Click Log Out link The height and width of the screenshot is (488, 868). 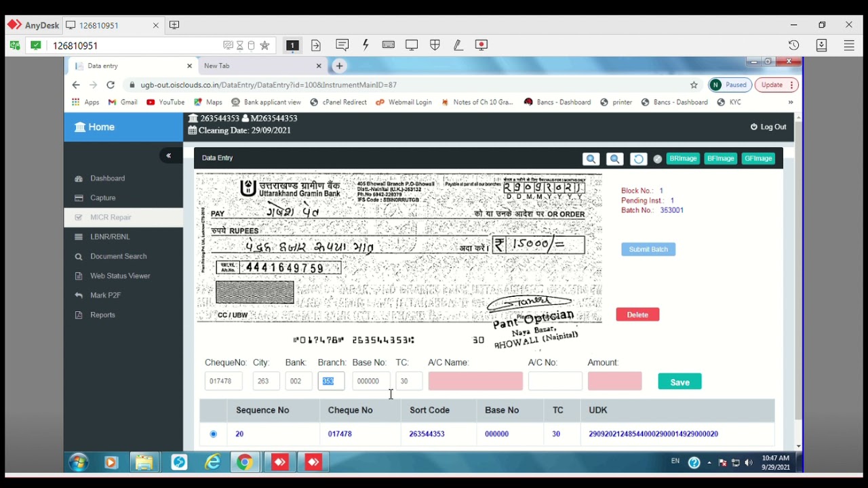(x=768, y=127)
